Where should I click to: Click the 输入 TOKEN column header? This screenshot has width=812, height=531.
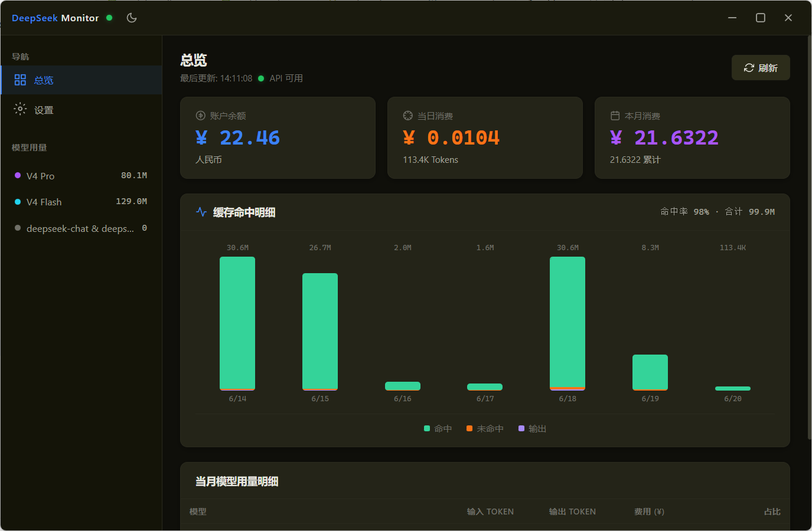coord(490,512)
